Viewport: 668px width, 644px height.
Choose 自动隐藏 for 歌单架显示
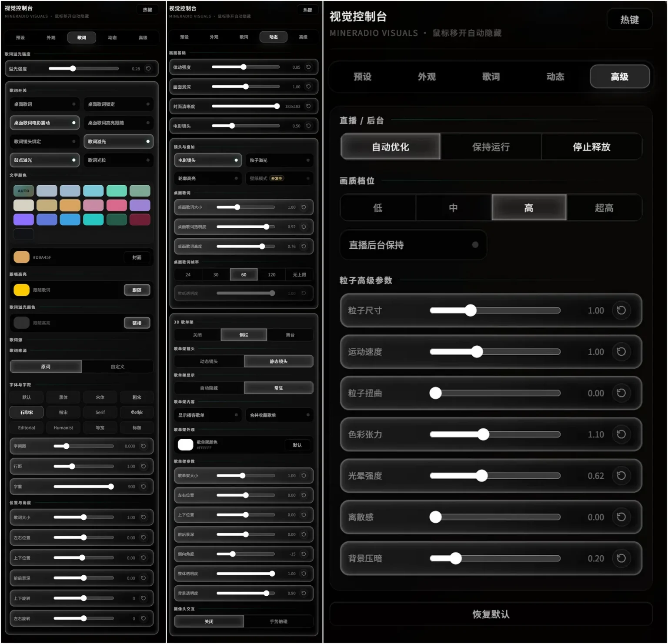[x=209, y=388]
